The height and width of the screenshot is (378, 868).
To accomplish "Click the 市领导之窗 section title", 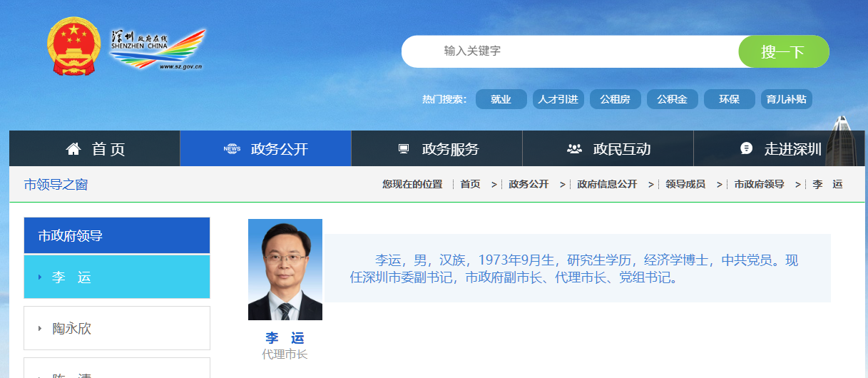I will 56,185.
